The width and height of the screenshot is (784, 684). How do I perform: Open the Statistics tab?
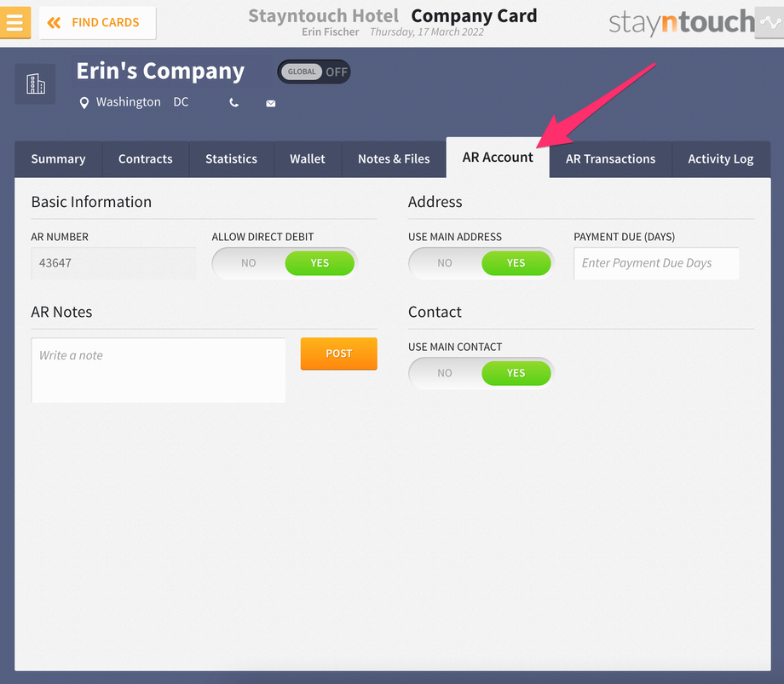click(232, 159)
